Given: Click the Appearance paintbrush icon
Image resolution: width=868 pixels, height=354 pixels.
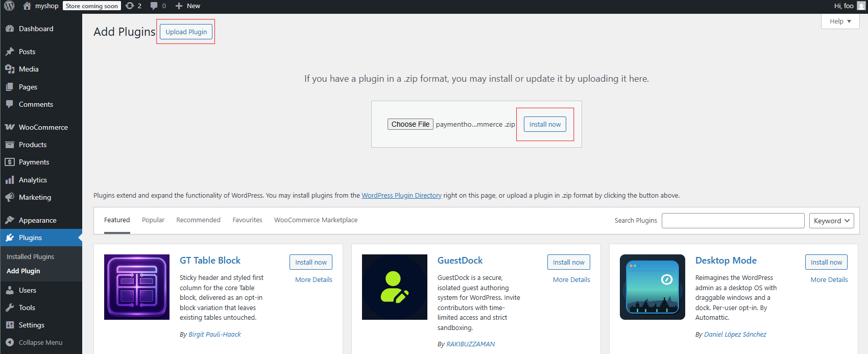Looking at the screenshot, I should click(x=10, y=220).
